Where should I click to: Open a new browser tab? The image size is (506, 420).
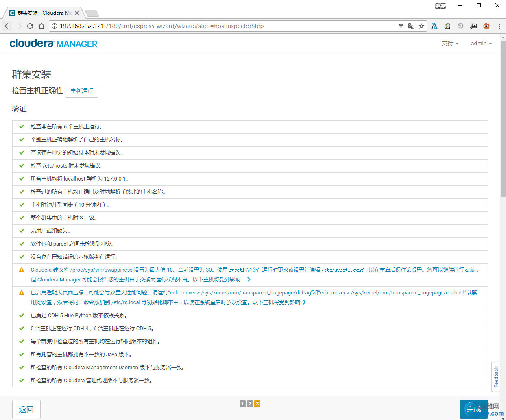tap(92, 13)
